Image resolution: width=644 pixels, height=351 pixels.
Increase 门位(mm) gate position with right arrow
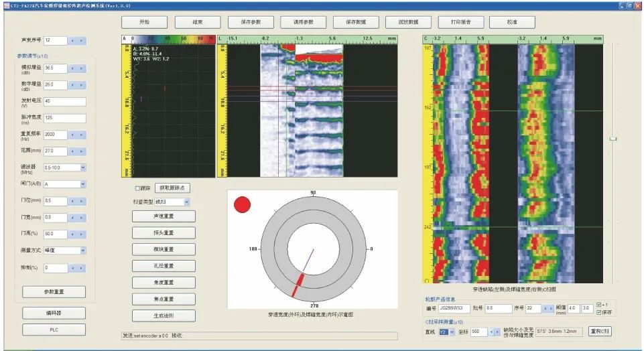pos(81,201)
